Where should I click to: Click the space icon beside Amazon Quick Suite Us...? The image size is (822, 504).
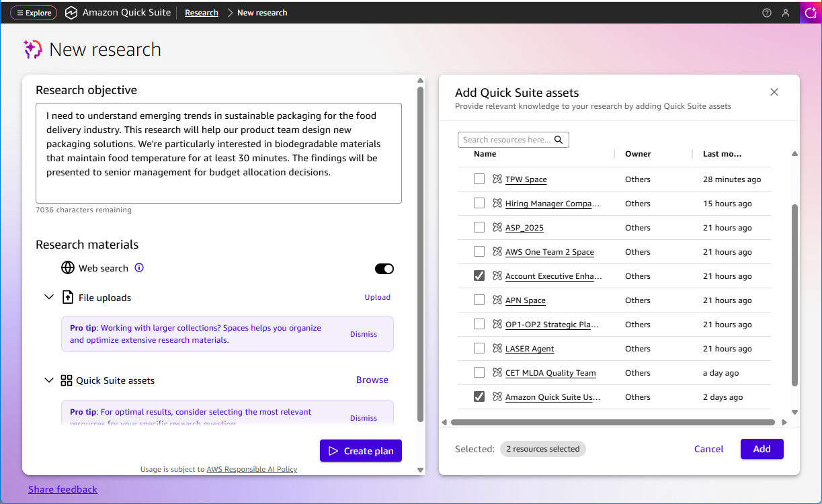pos(497,396)
